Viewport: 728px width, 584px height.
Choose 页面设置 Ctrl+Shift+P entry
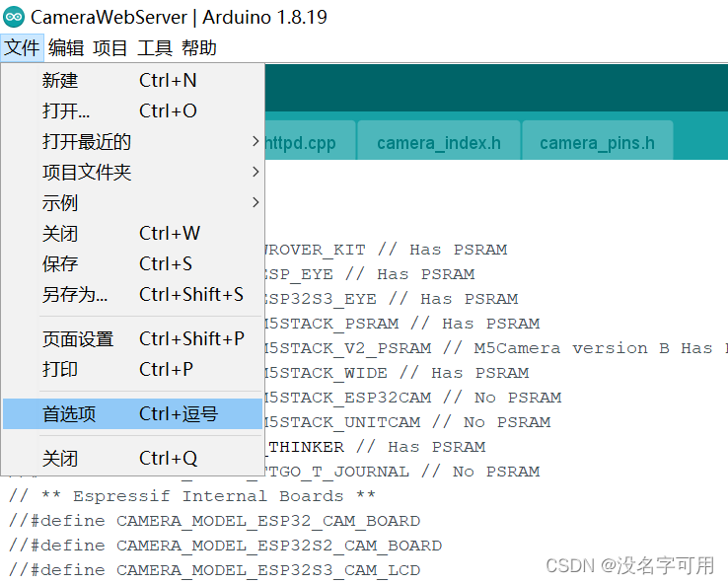(133, 339)
